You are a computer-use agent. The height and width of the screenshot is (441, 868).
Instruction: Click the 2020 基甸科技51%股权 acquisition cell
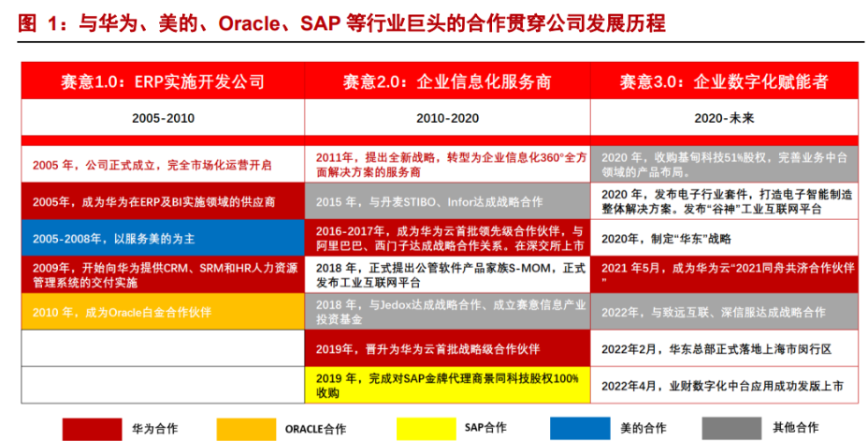point(724,165)
